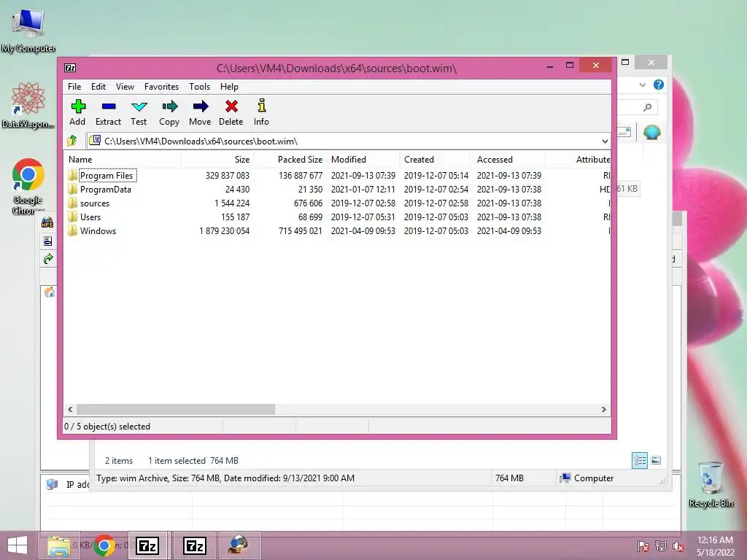Open the Tools menu

tap(200, 87)
